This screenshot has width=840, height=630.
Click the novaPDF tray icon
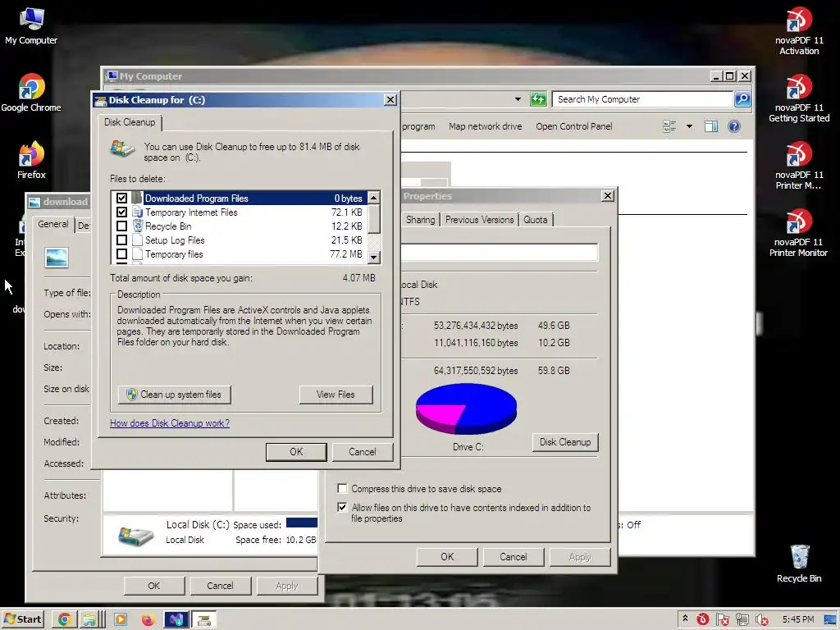(703, 619)
